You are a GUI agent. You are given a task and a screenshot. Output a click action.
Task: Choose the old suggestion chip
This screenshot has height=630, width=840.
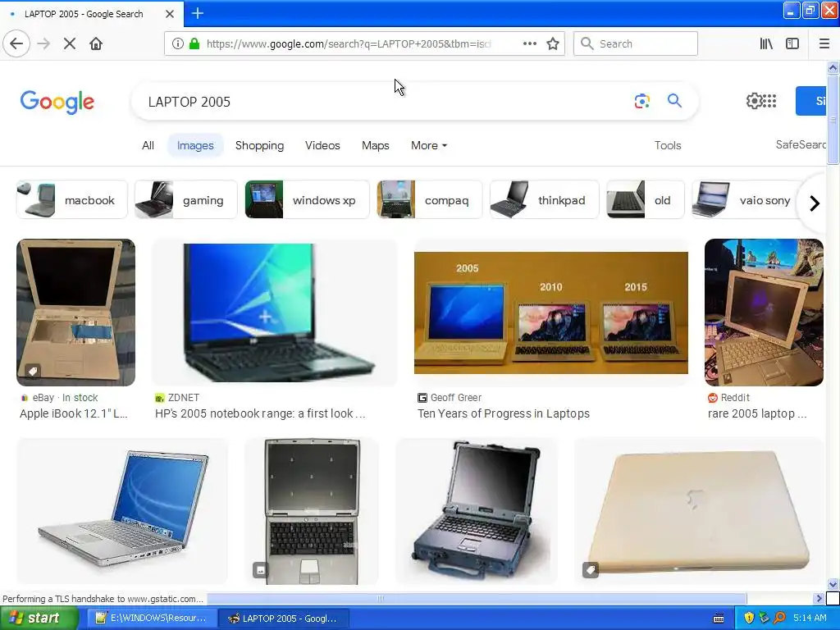point(645,200)
